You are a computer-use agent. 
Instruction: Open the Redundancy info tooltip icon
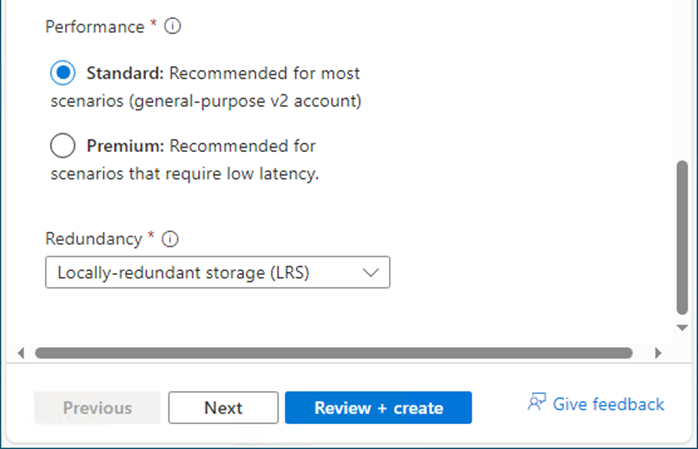(170, 239)
